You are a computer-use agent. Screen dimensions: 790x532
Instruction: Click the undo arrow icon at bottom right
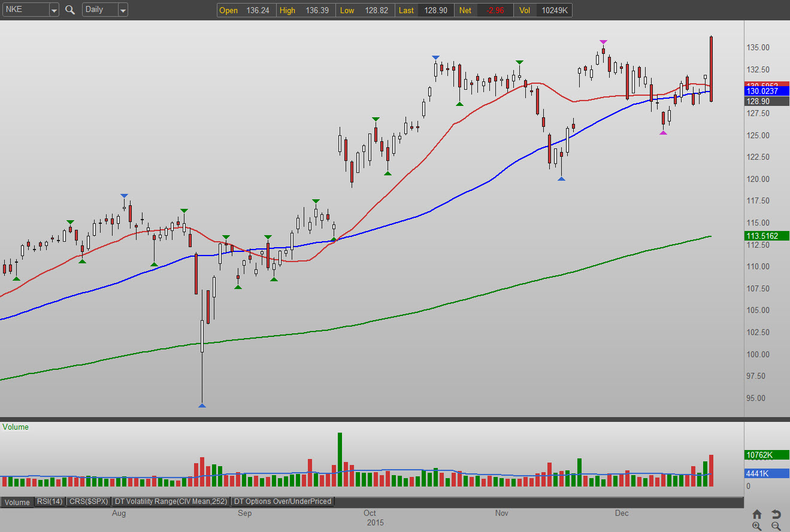pyautogui.click(x=776, y=514)
